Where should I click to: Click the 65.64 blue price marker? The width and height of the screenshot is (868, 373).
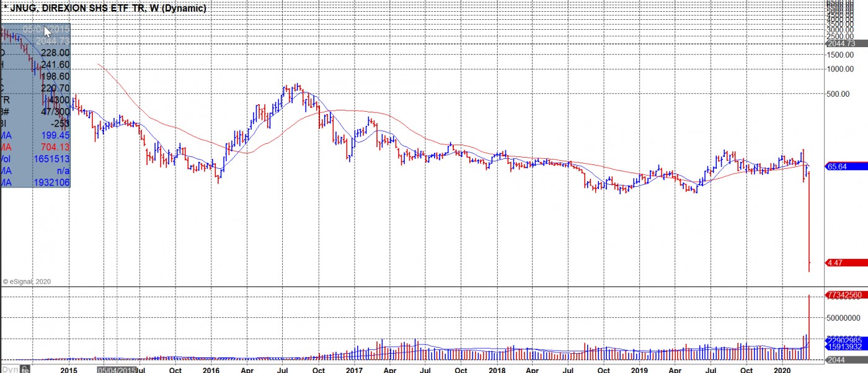click(847, 166)
